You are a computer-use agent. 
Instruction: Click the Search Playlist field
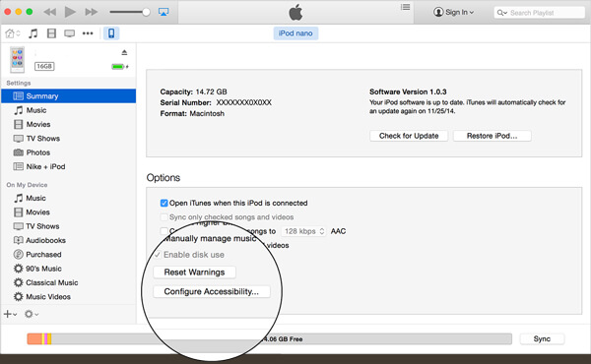point(539,13)
